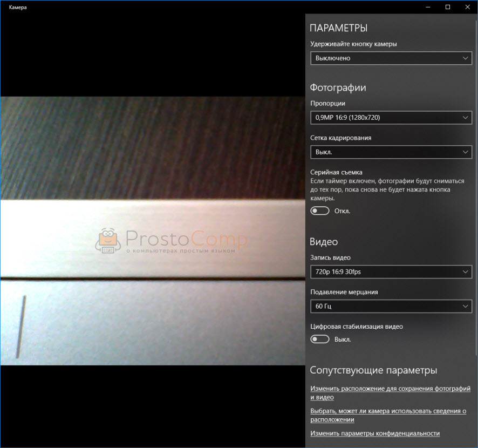The width and height of the screenshot is (478, 448).
Task: Enable the Серийная съемка toggle
Action: coord(320,211)
